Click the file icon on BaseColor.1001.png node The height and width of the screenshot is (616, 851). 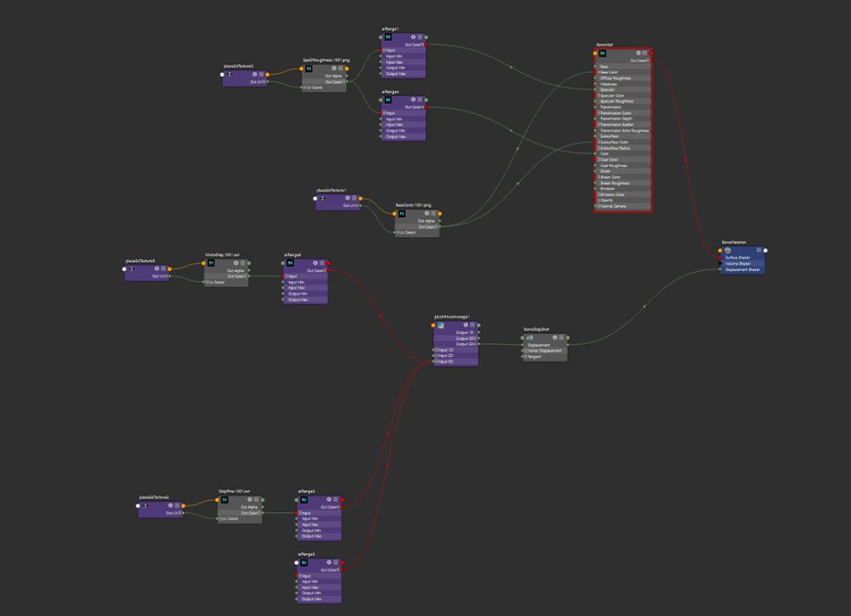pyautogui.click(x=401, y=213)
